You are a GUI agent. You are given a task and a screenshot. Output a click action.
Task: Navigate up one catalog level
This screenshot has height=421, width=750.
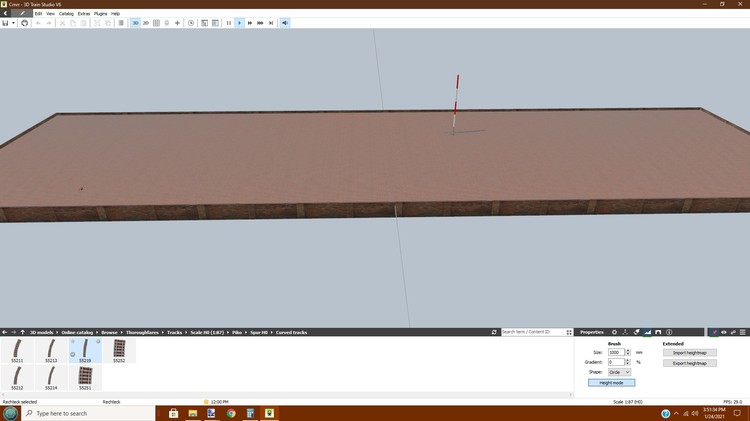(x=24, y=332)
